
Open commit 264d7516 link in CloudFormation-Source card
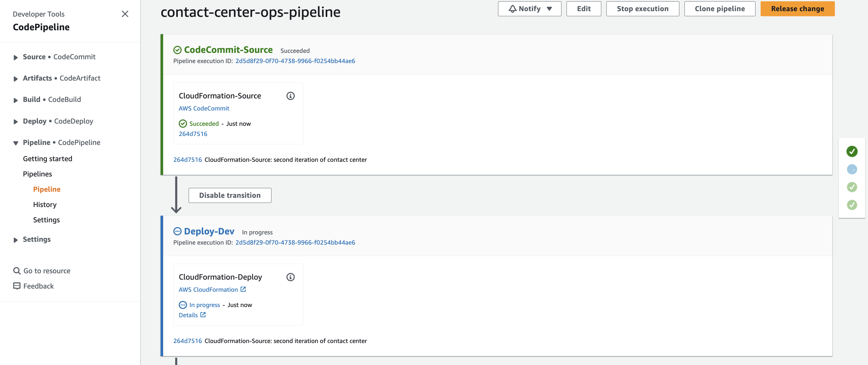(x=193, y=134)
